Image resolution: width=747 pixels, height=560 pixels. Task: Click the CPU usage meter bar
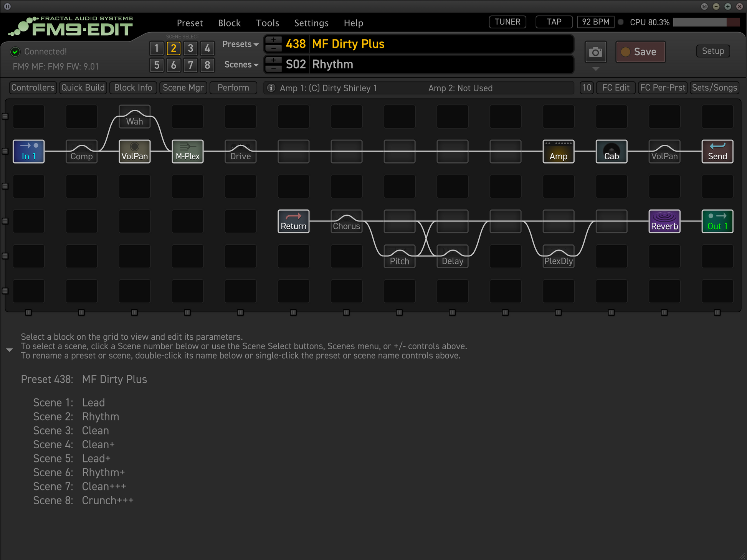(706, 22)
